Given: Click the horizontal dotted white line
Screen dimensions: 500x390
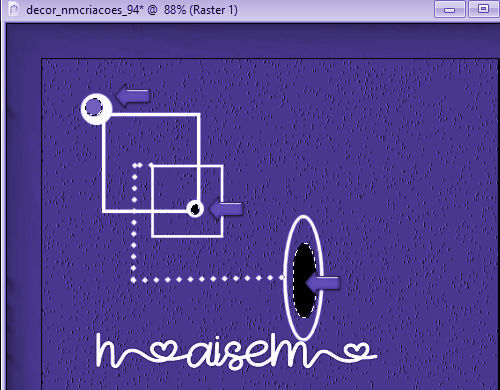Looking at the screenshot, I should 208,279.
